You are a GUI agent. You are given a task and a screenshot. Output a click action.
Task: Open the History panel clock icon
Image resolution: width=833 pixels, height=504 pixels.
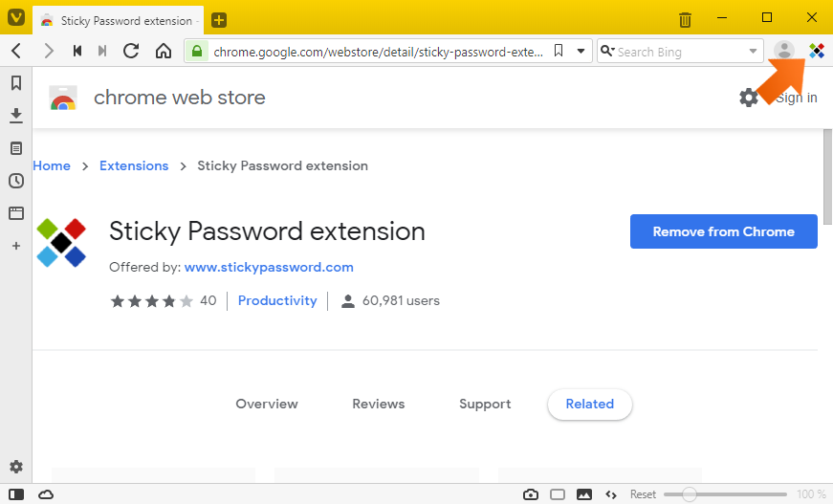pyautogui.click(x=16, y=181)
